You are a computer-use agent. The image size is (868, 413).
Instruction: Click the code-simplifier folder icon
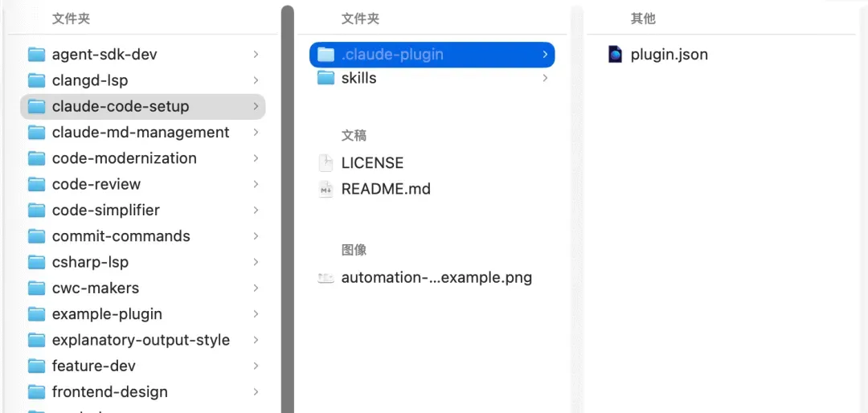[x=36, y=211]
